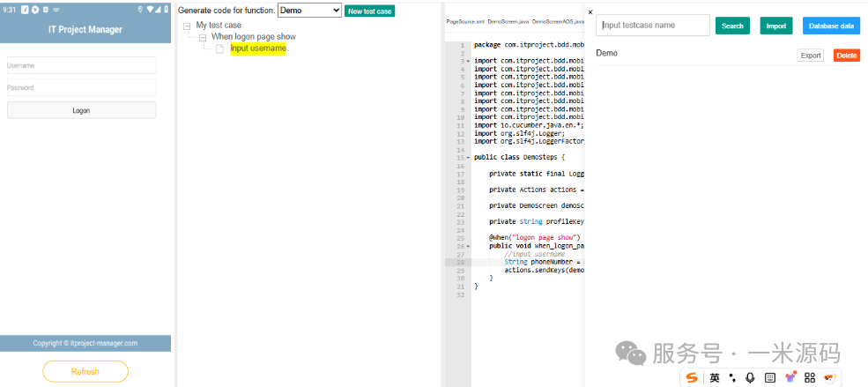
Task: Delete the Demo testcase
Action: click(x=847, y=56)
